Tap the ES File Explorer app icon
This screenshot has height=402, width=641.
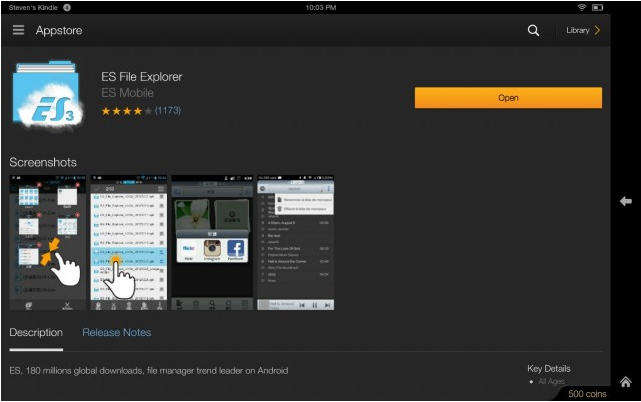coord(49,95)
